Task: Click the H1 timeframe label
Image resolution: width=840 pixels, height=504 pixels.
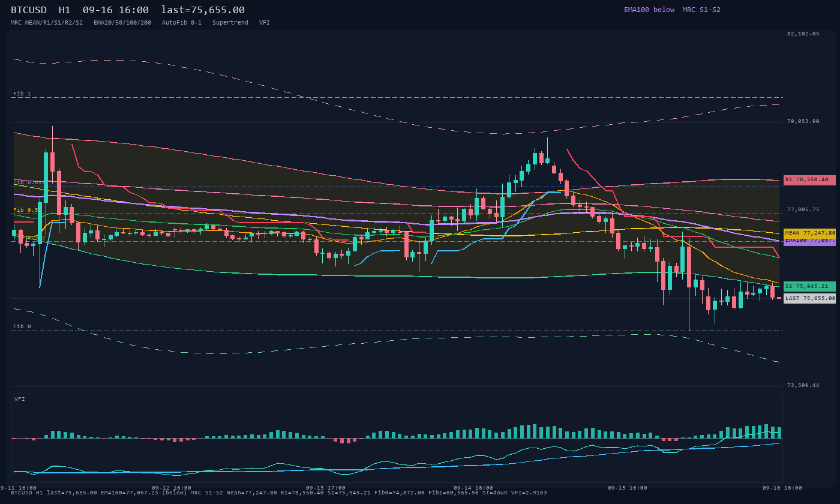Action: (x=65, y=10)
